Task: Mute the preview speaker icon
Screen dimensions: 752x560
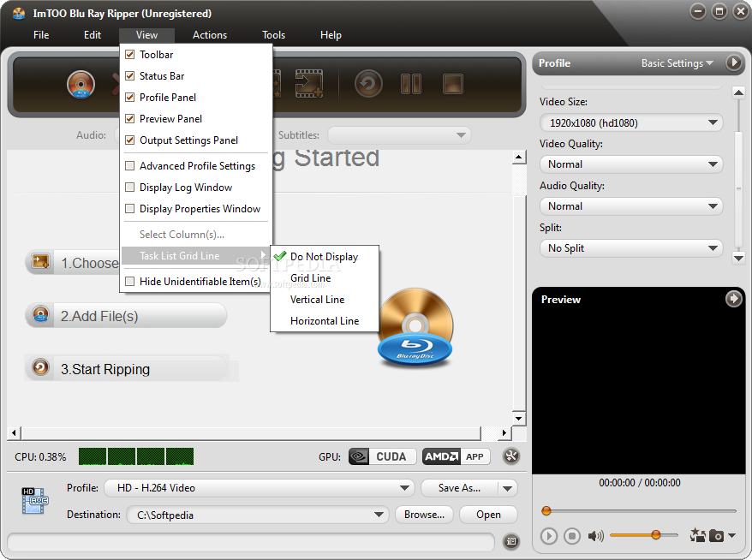Action: (595, 535)
